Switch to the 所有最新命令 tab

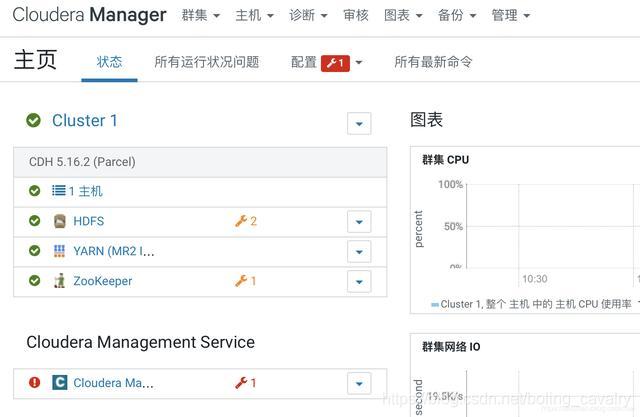tap(433, 62)
